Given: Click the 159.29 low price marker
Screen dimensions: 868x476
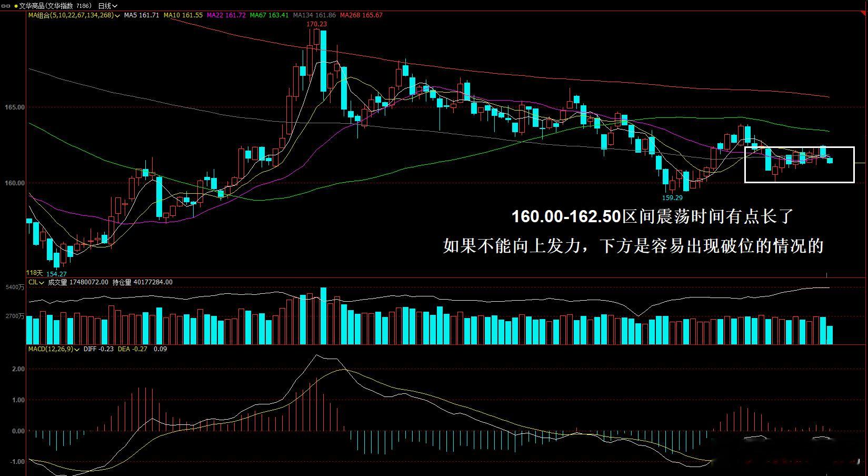Looking at the screenshot, I should tap(672, 198).
